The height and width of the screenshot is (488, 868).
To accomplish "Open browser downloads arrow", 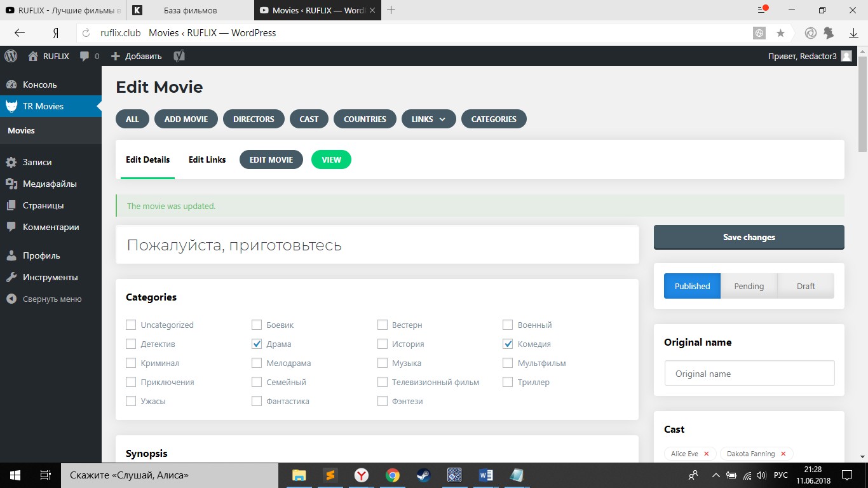I will pyautogui.click(x=853, y=33).
